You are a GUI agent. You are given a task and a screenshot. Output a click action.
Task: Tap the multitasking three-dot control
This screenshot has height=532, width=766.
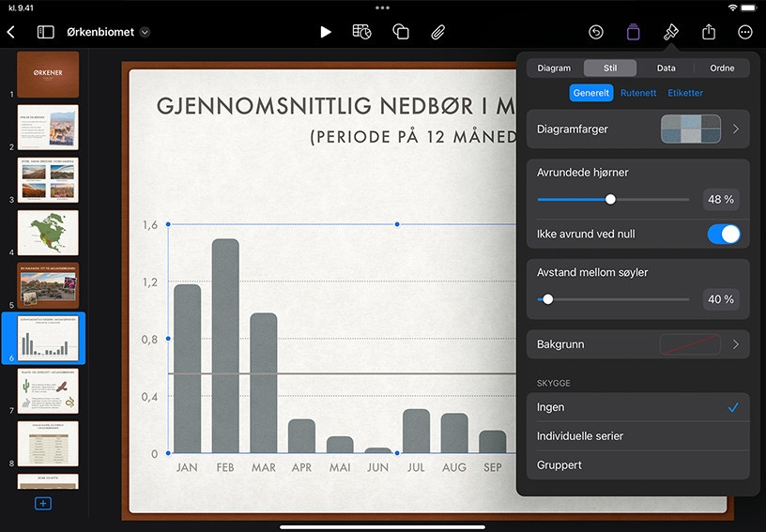(x=382, y=8)
